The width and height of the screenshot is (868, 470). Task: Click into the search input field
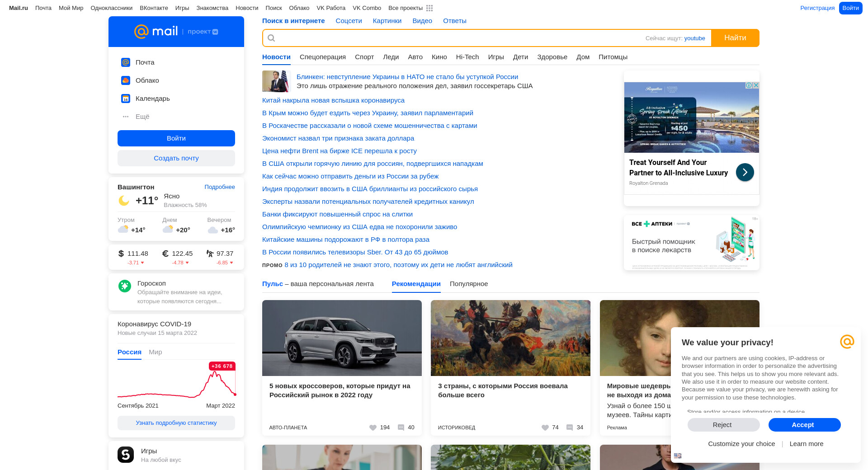(457, 38)
